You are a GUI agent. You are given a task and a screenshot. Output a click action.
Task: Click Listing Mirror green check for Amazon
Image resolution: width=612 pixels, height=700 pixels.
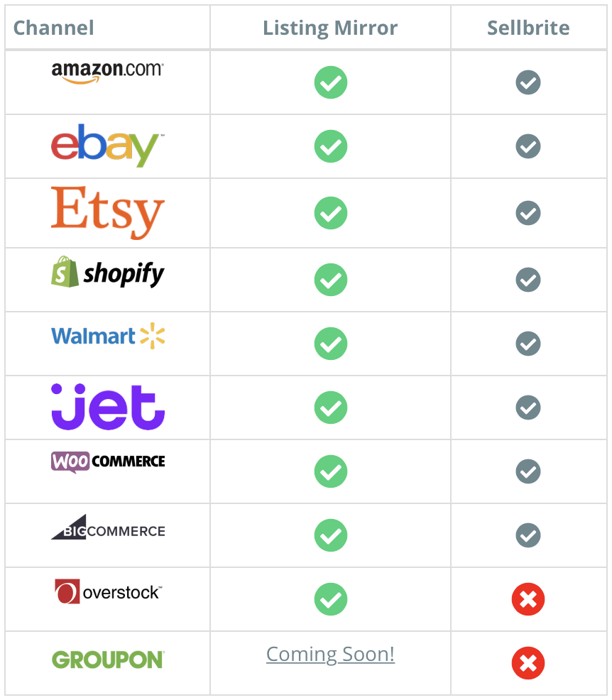coord(331,82)
